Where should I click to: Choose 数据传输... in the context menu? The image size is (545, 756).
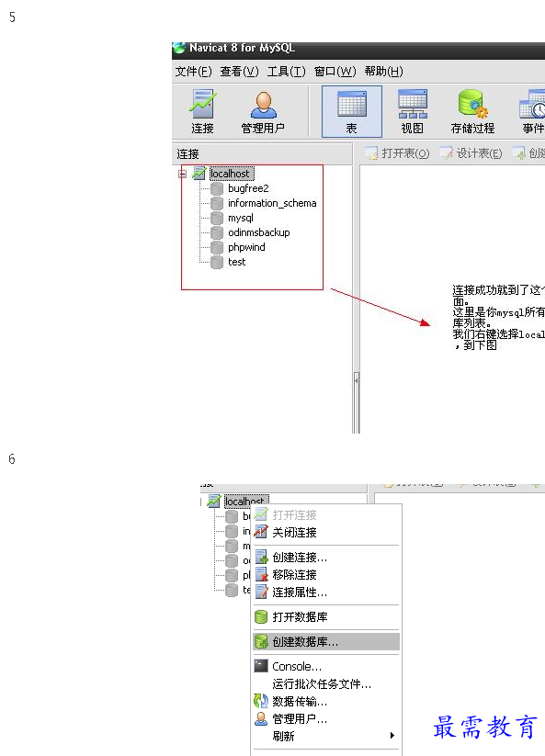tap(326, 702)
